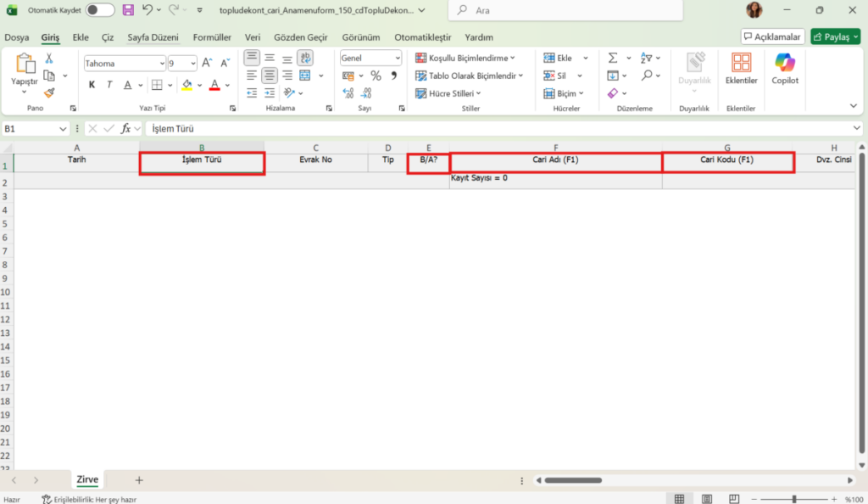Toggle the Otomatik Kaydet switch

[100, 10]
